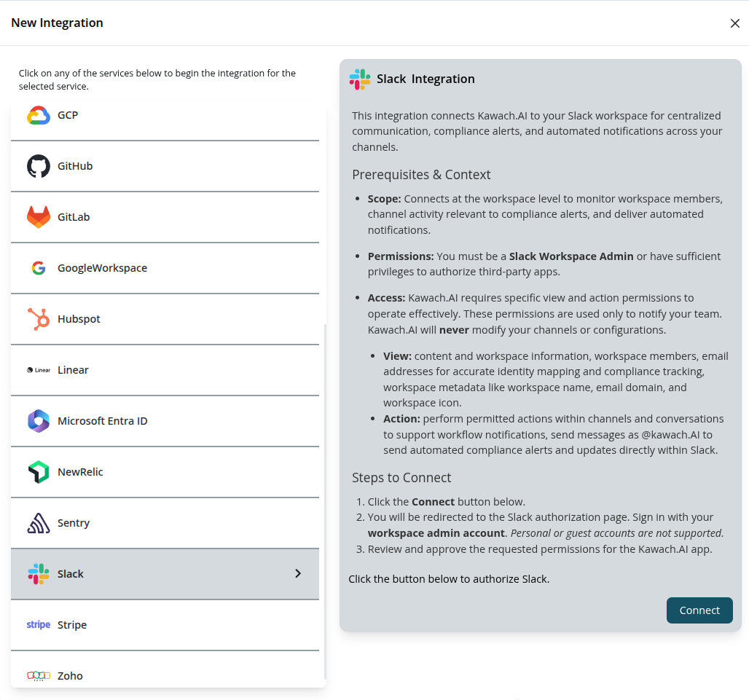The height and width of the screenshot is (700, 749).
Task: Select the GitHub service entry
Action: 146,165
